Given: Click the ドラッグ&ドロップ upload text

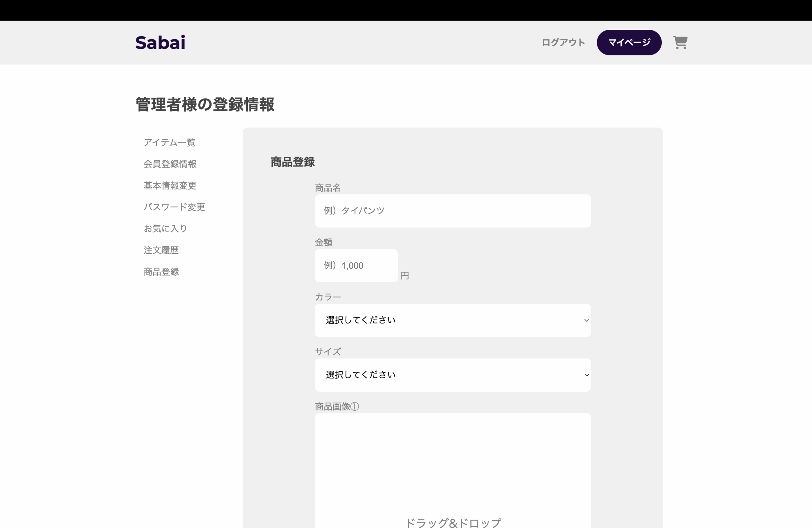Looking at the screenshot, I should 453,523.
